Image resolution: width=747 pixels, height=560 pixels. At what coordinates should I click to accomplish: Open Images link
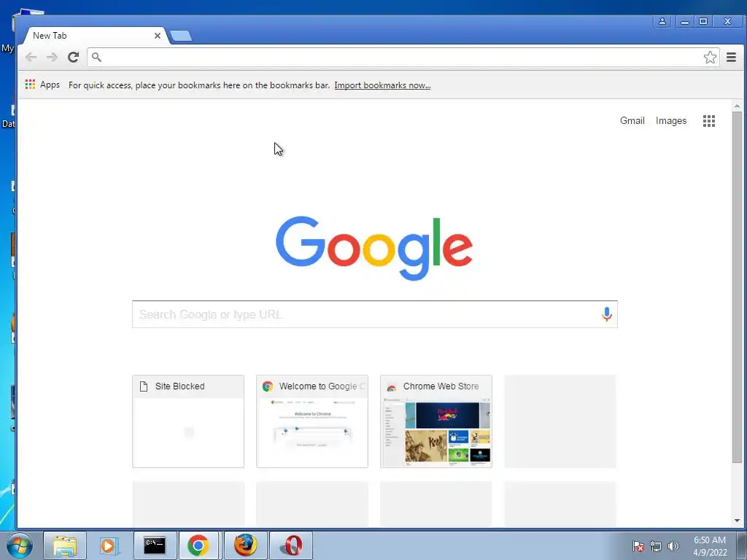[x=671, y=121]
